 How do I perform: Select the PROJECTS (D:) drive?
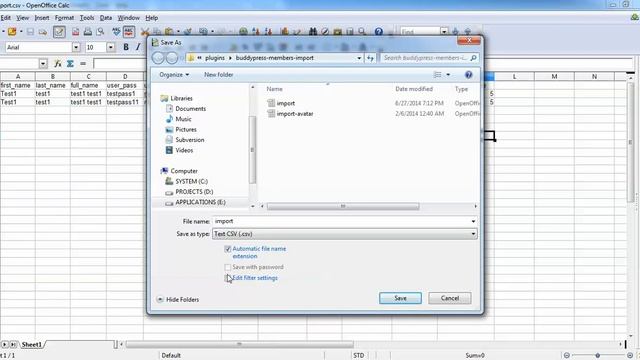pyautogui.click(x=189, y=192)
